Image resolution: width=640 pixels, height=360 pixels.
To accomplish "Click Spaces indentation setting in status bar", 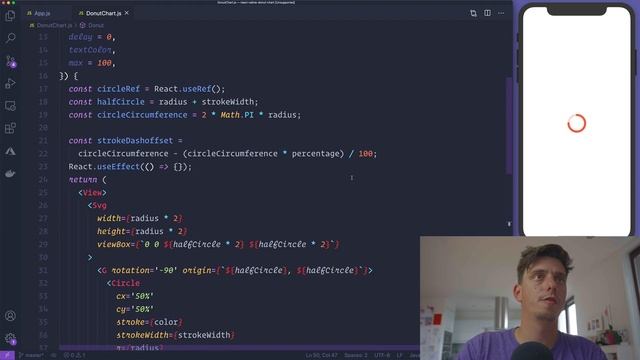I will point(356,356).
